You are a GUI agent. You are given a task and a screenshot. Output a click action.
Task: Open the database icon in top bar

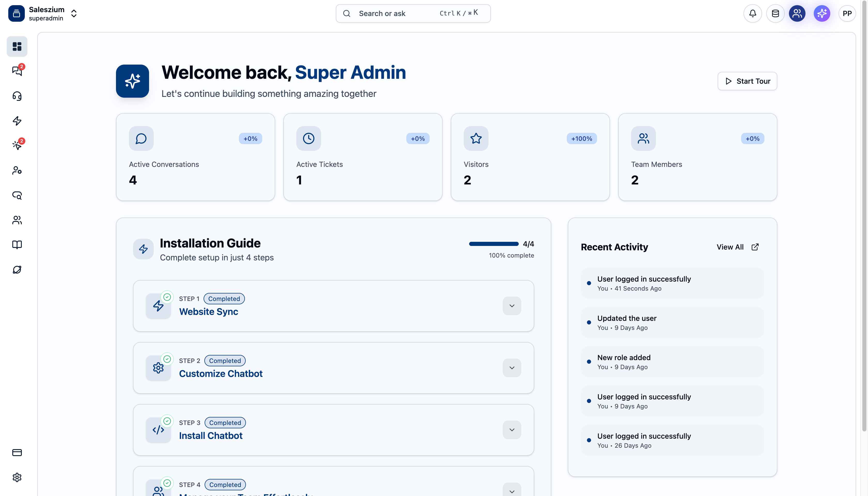point(775,14)
